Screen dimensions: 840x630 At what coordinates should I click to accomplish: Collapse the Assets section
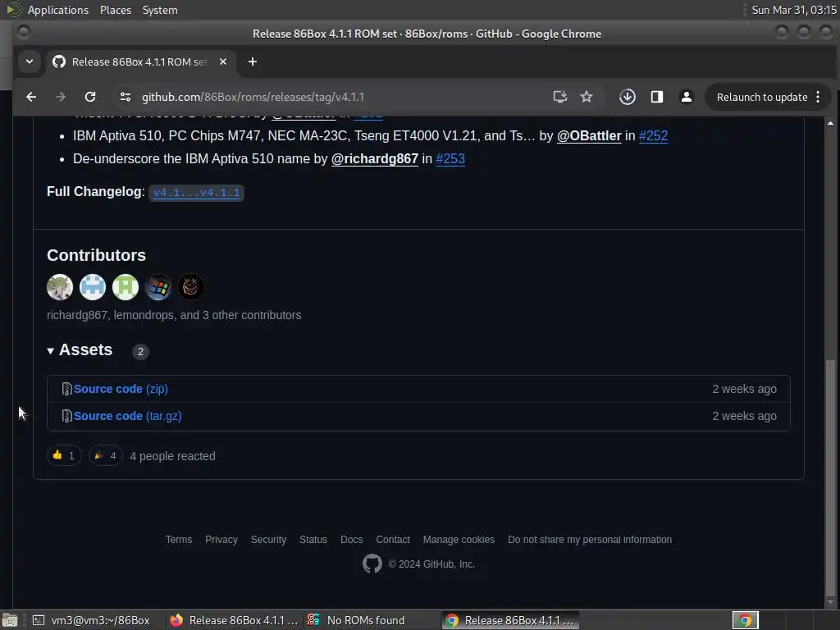(80, 349)
